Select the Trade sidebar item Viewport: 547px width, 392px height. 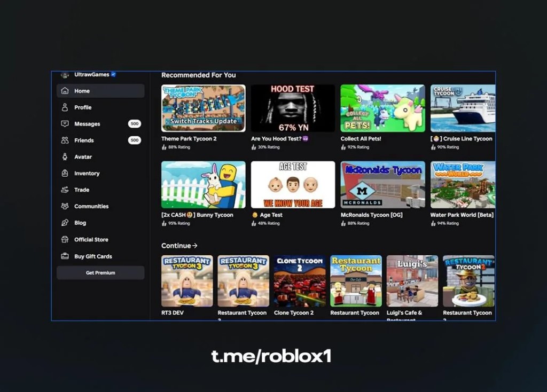tap(100, 190)
